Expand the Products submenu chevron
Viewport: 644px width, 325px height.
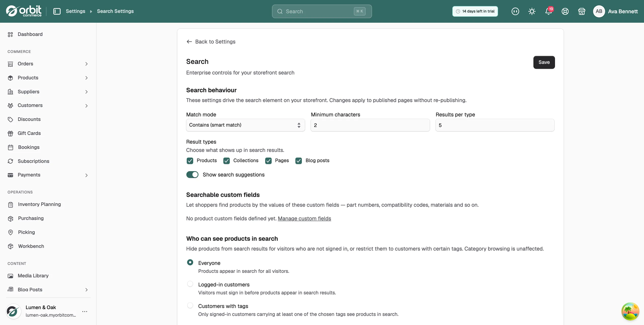point(86,78)
